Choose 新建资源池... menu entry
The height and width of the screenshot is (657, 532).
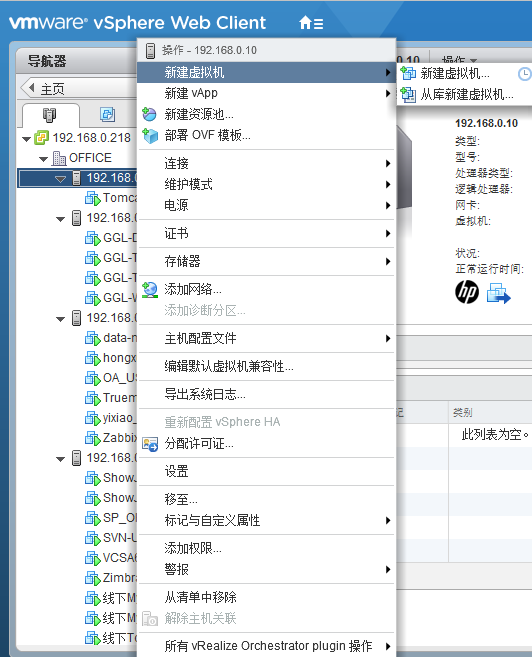[266, 114]
